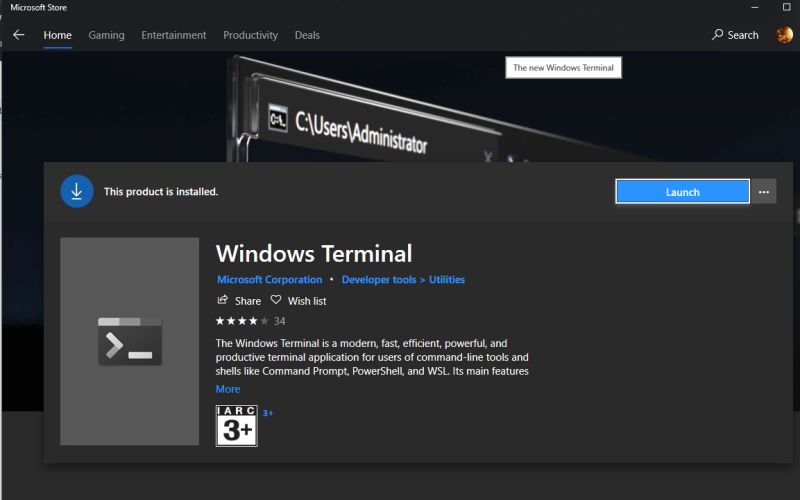Viewport: 800px width, 500px height.
Task: Open Search in the Store
Action: tap(735, 35)
